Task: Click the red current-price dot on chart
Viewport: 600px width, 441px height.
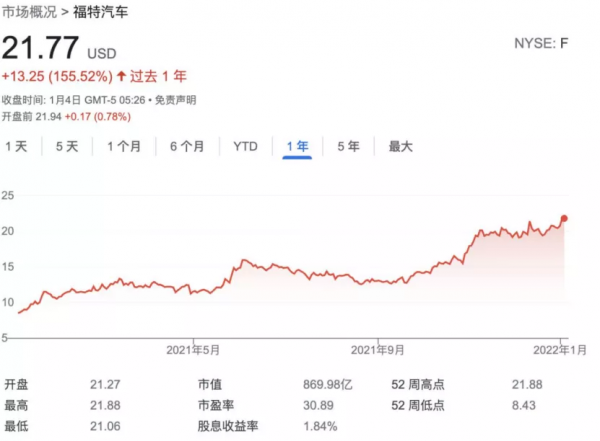Action: point(564,219)
